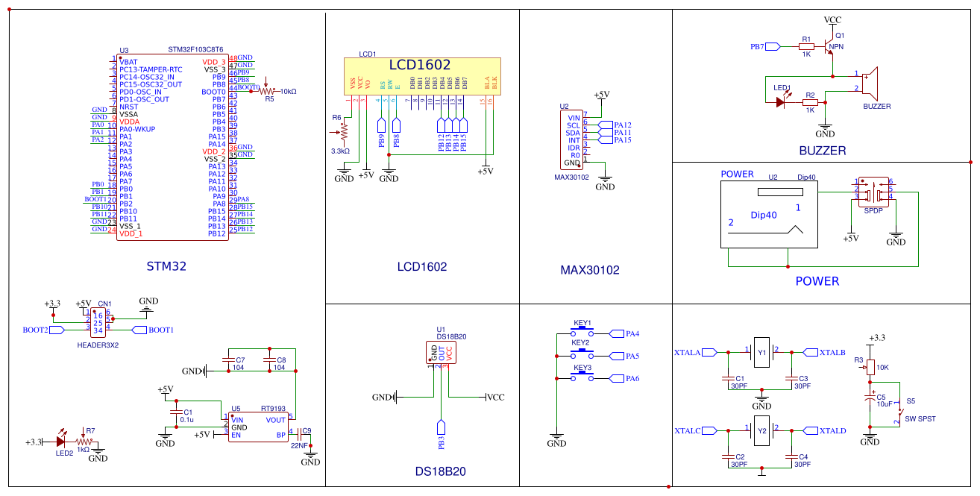Click the MAX30102 sensor U2 symbol

[x=573, y=140]
